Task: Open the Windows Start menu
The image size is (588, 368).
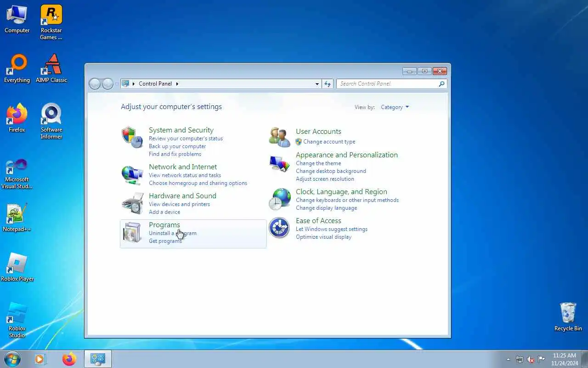Action: coord(12,359)
